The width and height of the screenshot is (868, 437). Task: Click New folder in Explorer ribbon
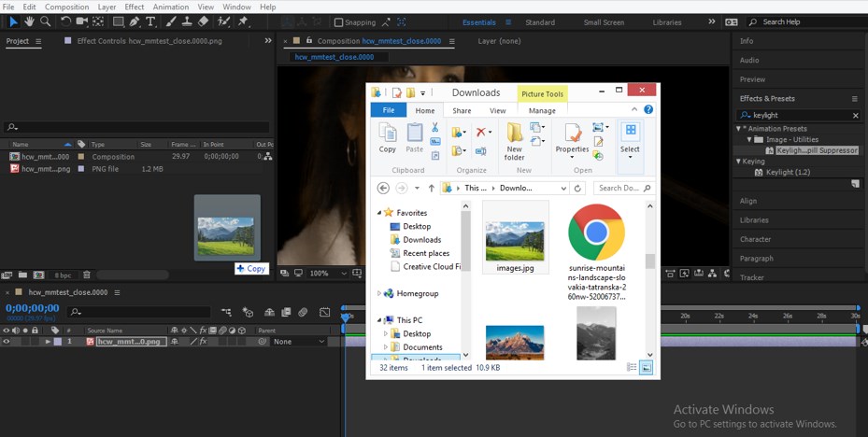point(514,142)
